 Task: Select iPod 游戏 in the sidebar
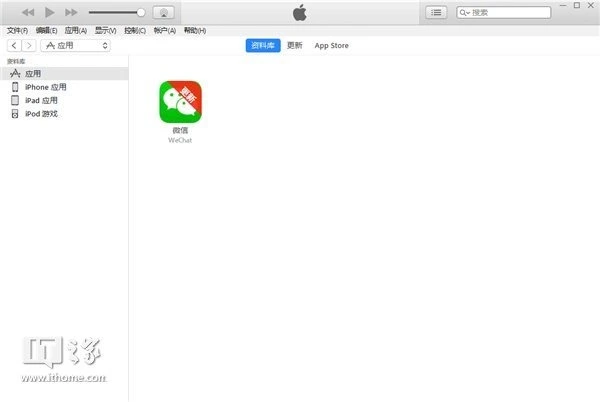[41, 114]
